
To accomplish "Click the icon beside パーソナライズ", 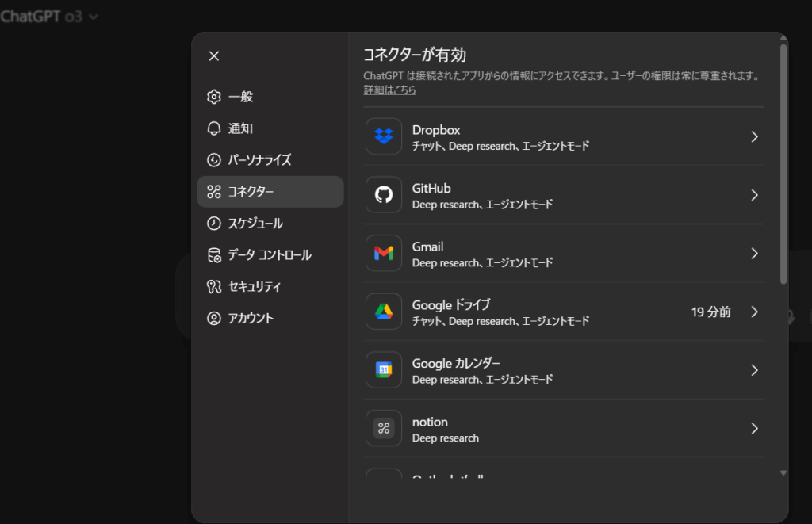I will pos(214,160).
